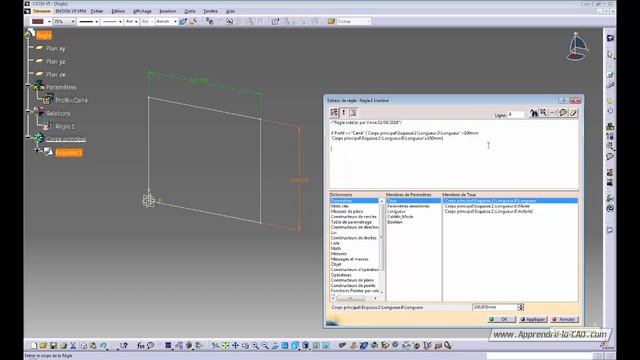The width and height of the screenshot is (640, 360).
Task: Click the Undo arrow icon
Action: [x=103, y=345]
